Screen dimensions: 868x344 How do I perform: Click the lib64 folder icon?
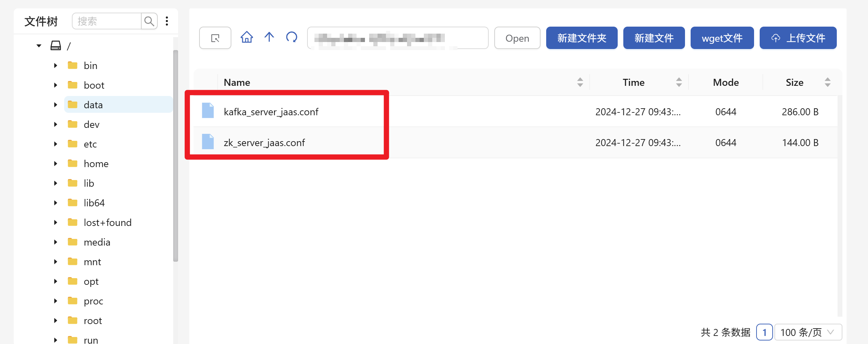[73, 203]
